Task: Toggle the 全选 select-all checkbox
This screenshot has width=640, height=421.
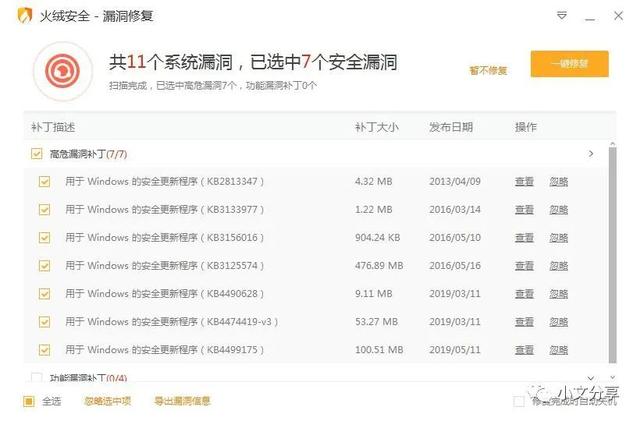Action: tap(29, 401)
